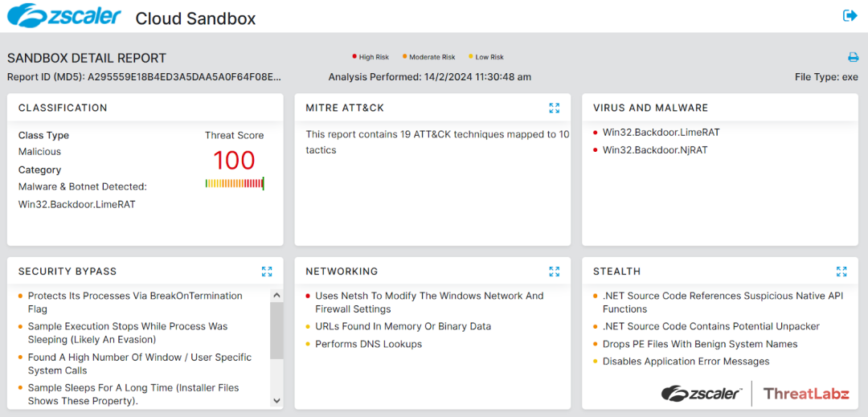Click the threat score gauge bar
The image size is (868, 417).
(234, 184)
